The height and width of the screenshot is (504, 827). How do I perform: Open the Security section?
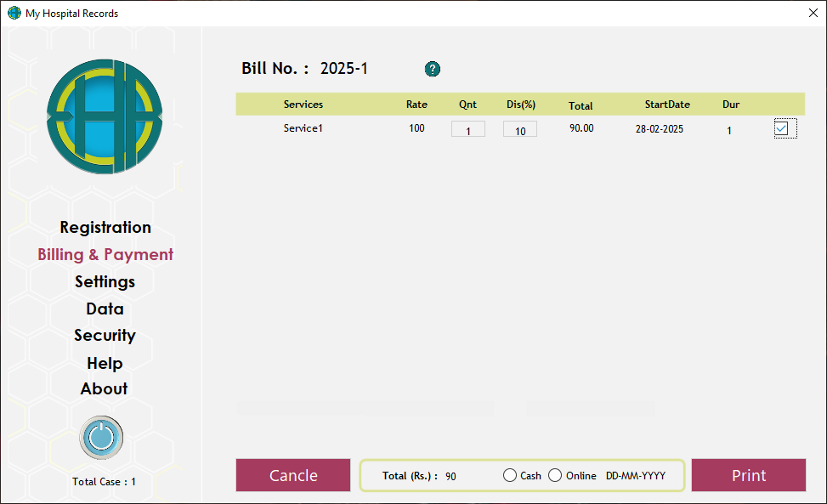(105, 336)
